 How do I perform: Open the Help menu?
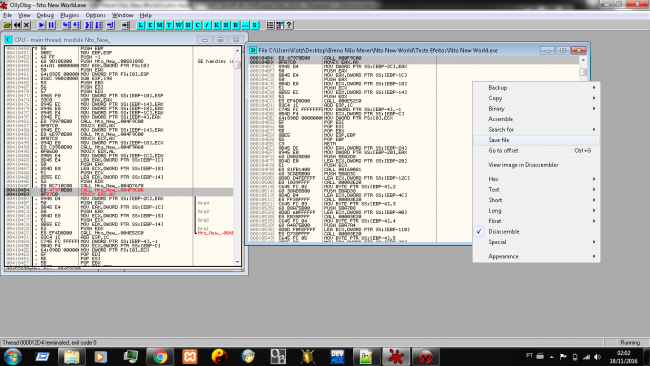146,15
